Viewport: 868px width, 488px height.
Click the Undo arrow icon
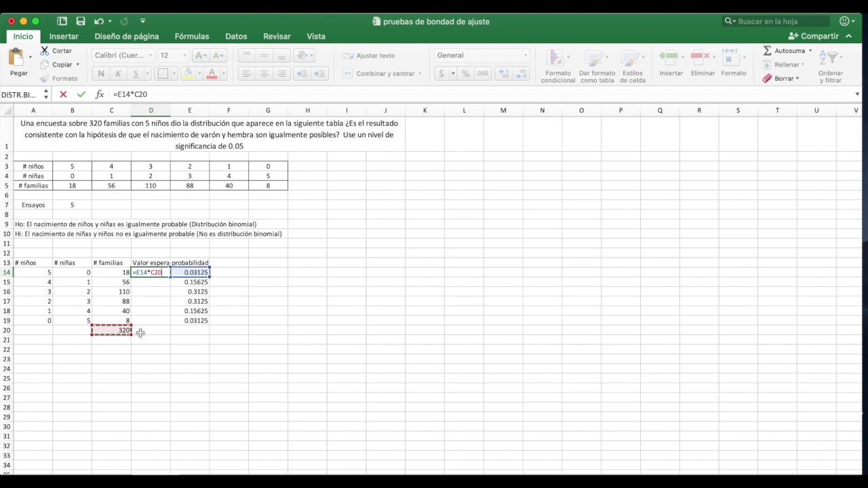point(99,21)
